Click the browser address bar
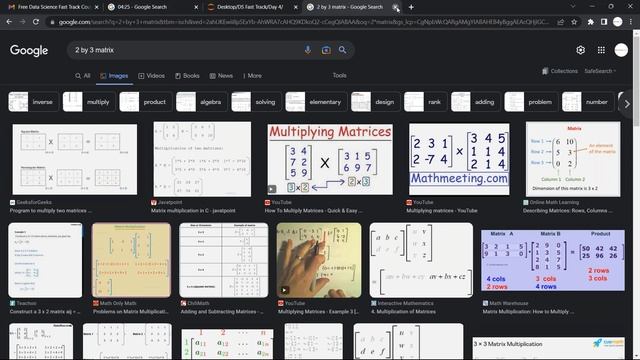This screenshot has height=360, width=640. pos(304,22)
